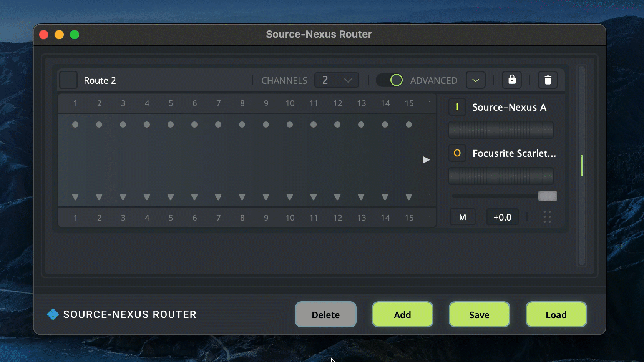The height and width of the screenshot is (362, 644).
Task: Toggle the Advanced switch
Action: (x=390, y=80)
